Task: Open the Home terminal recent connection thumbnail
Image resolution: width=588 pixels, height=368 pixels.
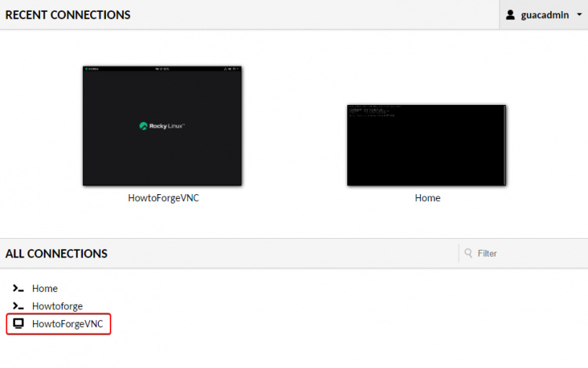Action: point(426,145)
